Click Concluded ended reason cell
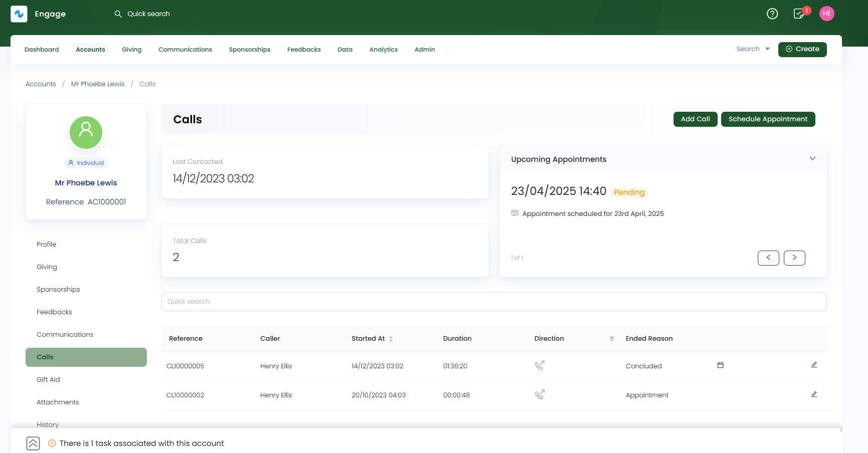Image resolution: width=868 pixels, height=453 pixels. tap(643, 366)
